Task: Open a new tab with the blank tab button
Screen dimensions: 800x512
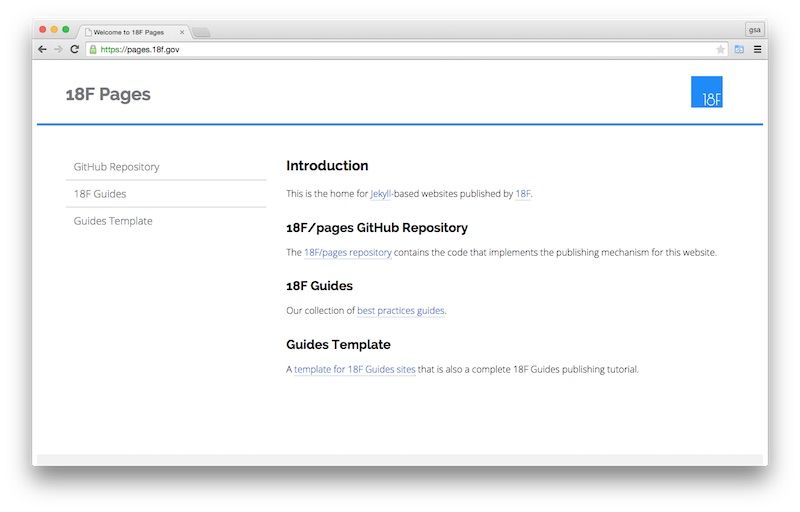Action: click(x=202, y=33)
